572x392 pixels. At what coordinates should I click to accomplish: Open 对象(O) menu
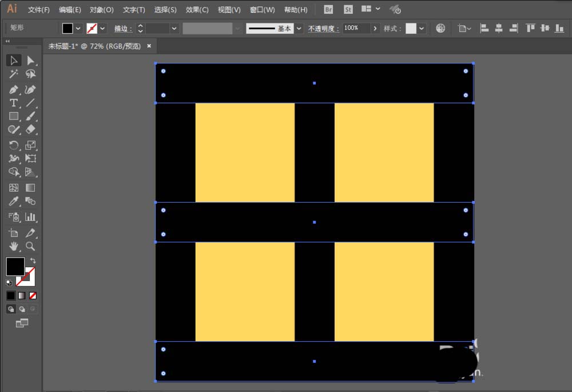click(102, 10)
